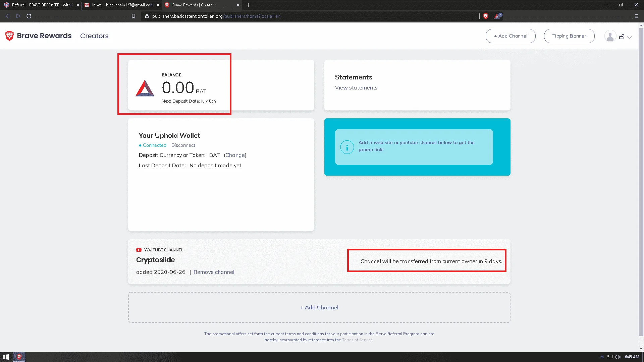Click the BAT triangle balance logo
This screenshot has width=644, height=362.
pyautogui.click(x=145, y=88)
